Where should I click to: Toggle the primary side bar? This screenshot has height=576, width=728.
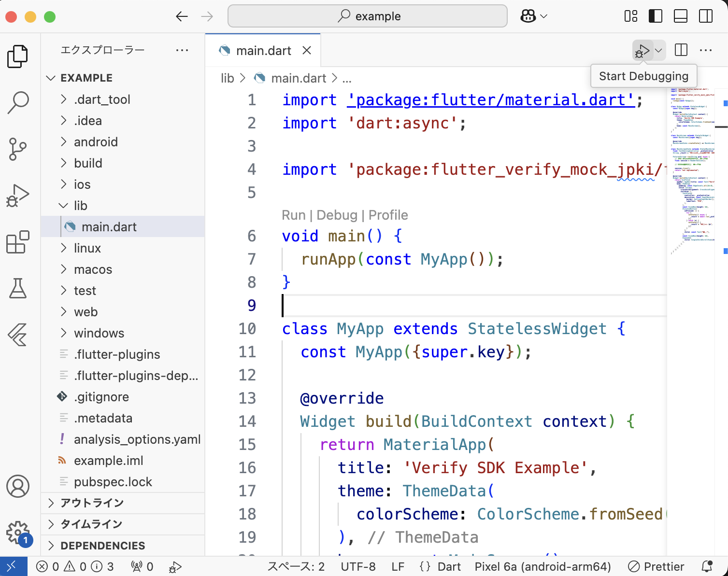pyautogui.click(x=656, y=16)
